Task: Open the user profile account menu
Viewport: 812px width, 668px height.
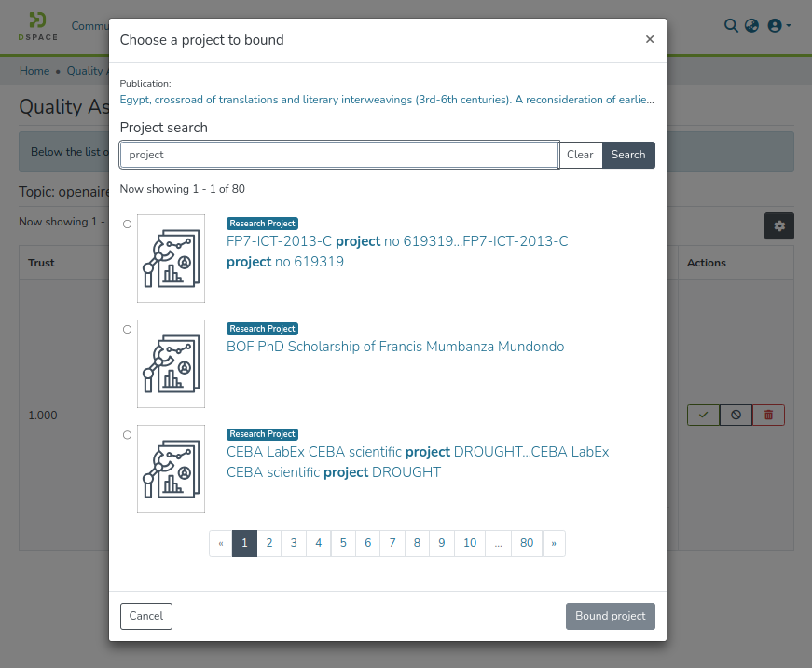Action: (x=778, y=26)
